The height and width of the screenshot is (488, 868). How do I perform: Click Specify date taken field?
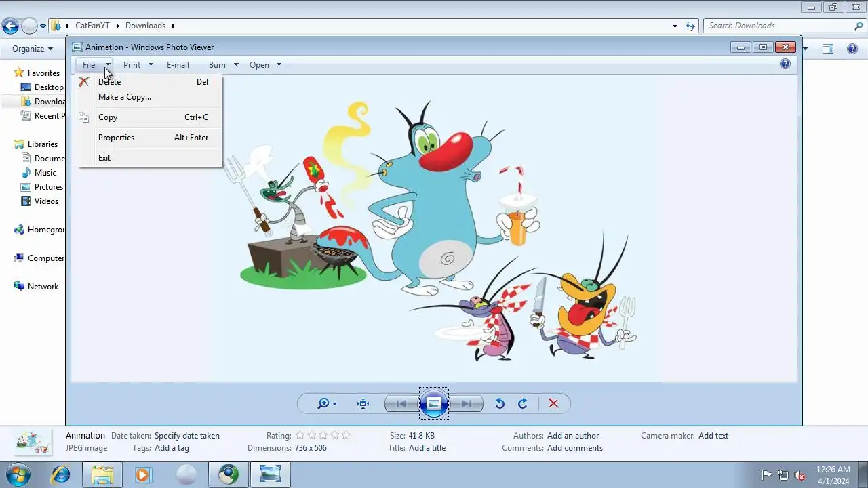pos(187,436)
